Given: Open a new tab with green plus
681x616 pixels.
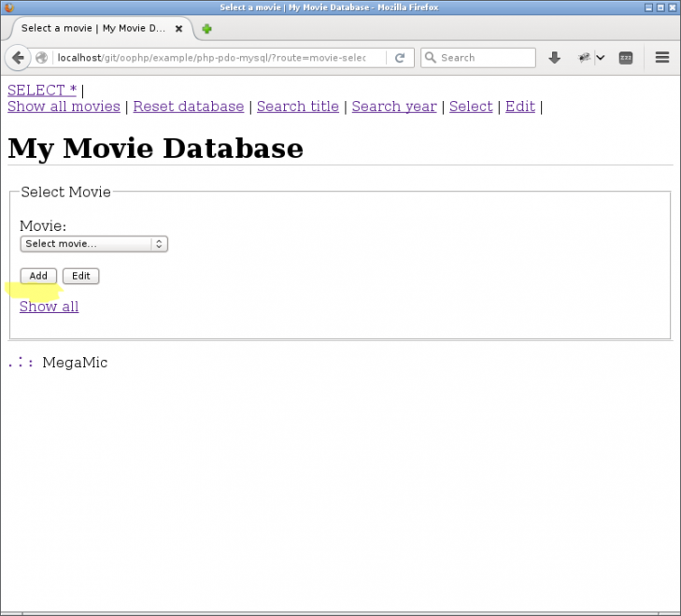Looking at the screenshot, I should 206,29.
